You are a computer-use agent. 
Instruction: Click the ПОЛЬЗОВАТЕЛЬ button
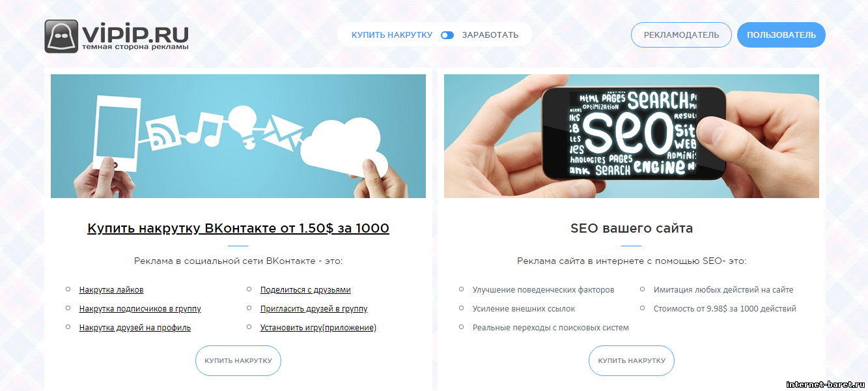pyautogui.click(x=781, y=35)
